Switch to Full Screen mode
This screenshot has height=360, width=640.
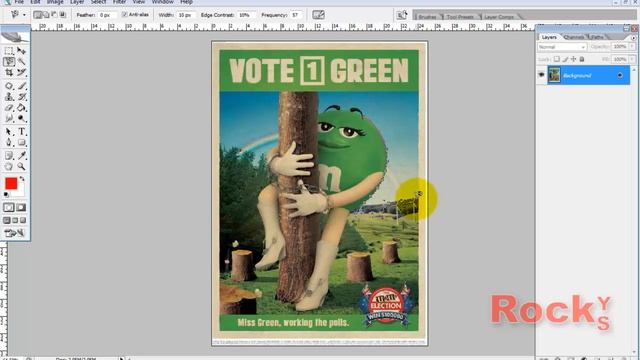[x=23, y=220]
